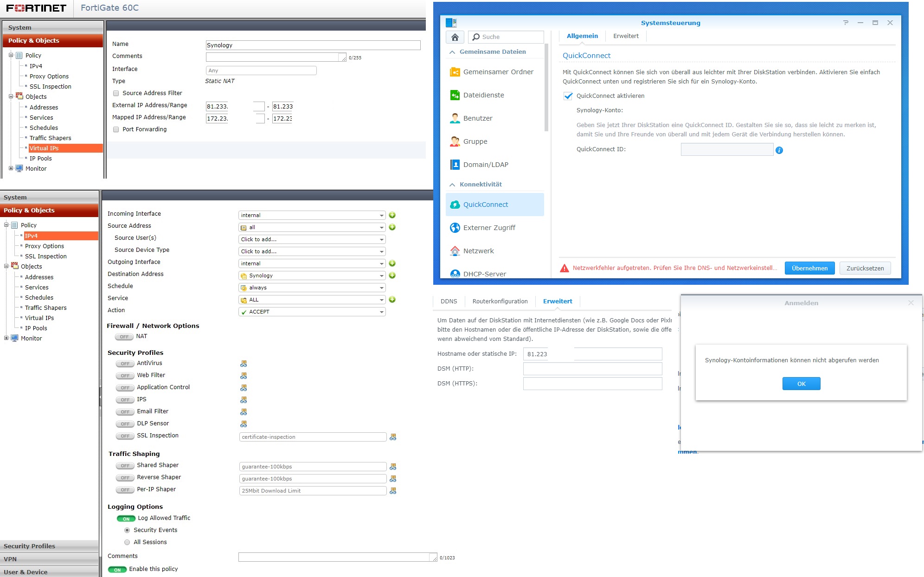Screen dimensions: 924x577
Task: Click the QuickConnect ID info icon
Action: 779,150
